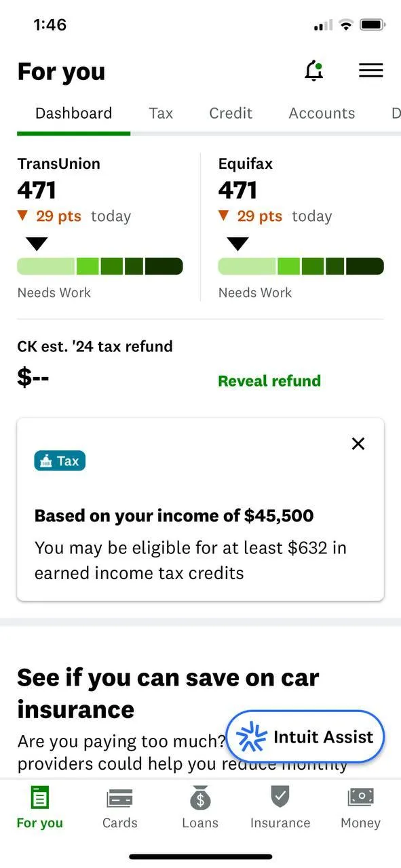Open the notifications bell
Image resolution: width=401 pixels, height=868 pixels.
point(313,71)
